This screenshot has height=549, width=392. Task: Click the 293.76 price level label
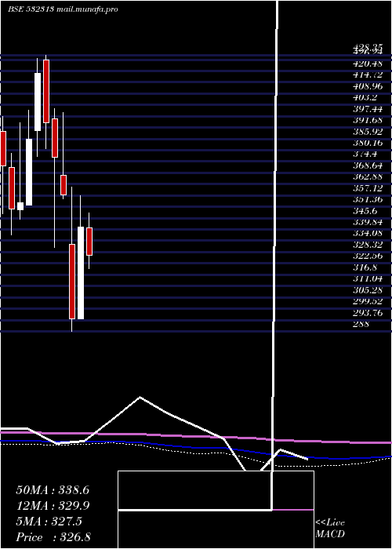pos(368,313)
